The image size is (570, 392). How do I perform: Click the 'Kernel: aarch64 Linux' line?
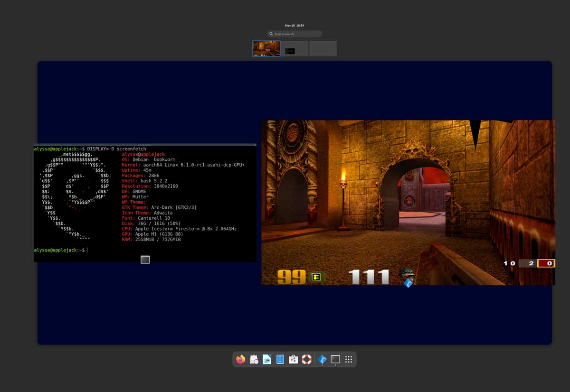(183, 165)
